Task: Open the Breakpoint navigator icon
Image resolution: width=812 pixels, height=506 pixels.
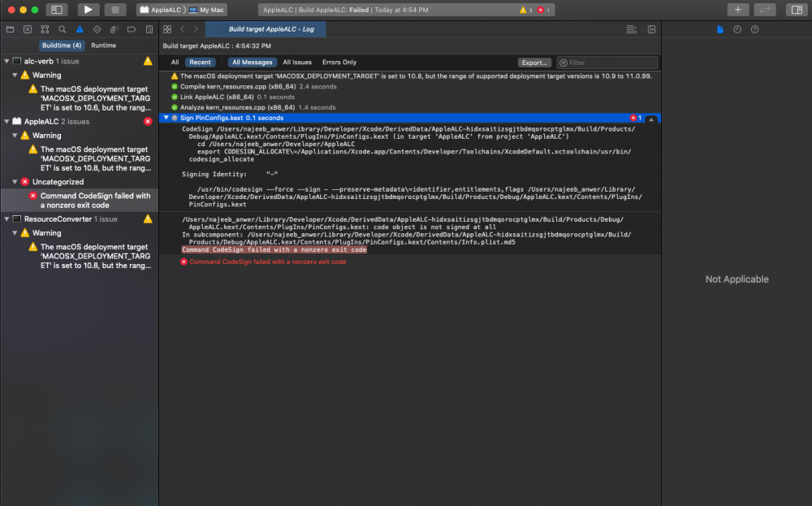Action: coord(132,29)
